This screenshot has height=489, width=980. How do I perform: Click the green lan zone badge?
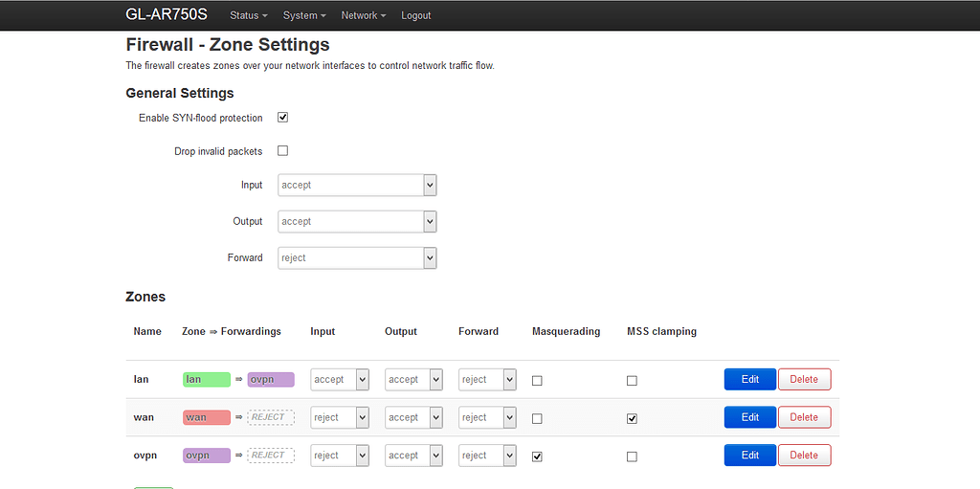[207, 380]
